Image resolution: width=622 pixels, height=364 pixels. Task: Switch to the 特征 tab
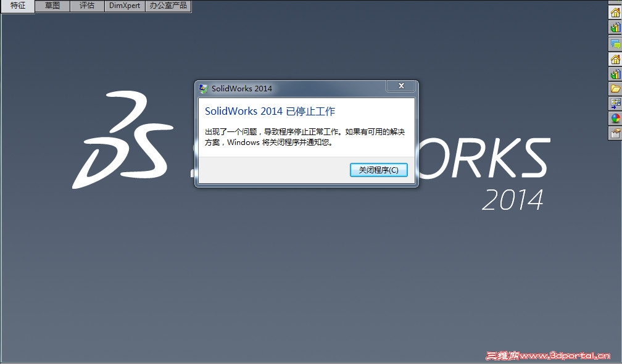pyautogui.click(x=17, y=6)
